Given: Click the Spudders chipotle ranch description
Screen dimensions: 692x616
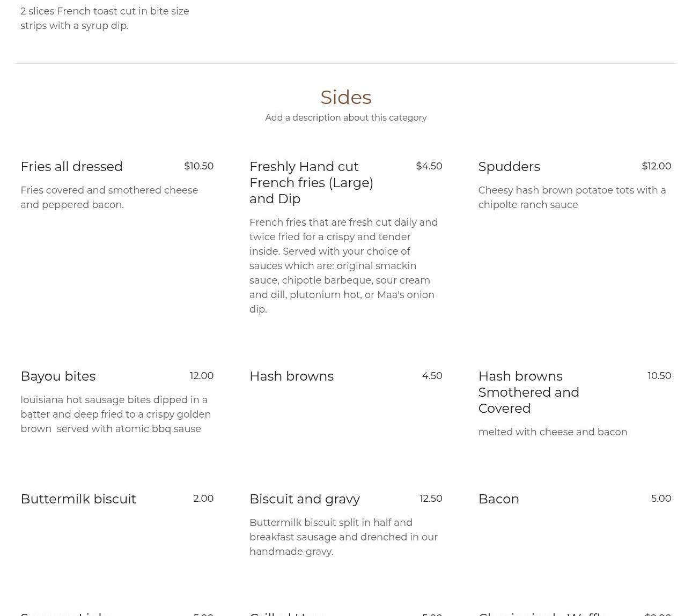Looking at the screenshot, I should point(572,197).
